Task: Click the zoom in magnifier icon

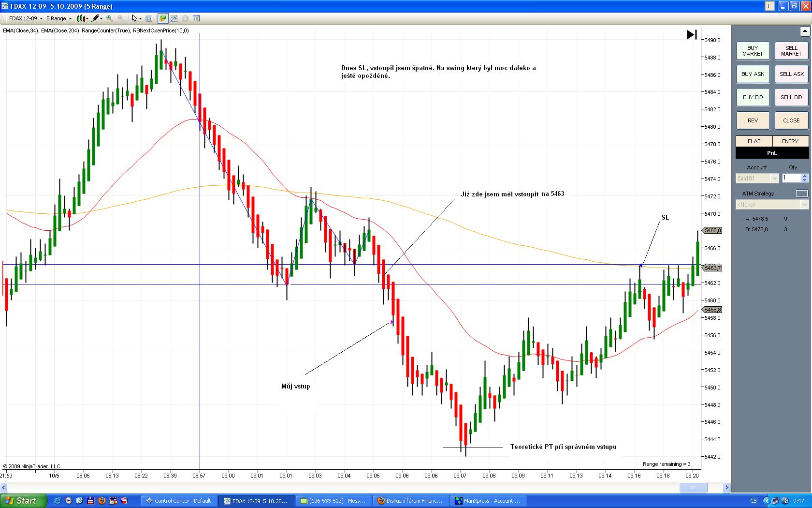Action: [110, 18]
